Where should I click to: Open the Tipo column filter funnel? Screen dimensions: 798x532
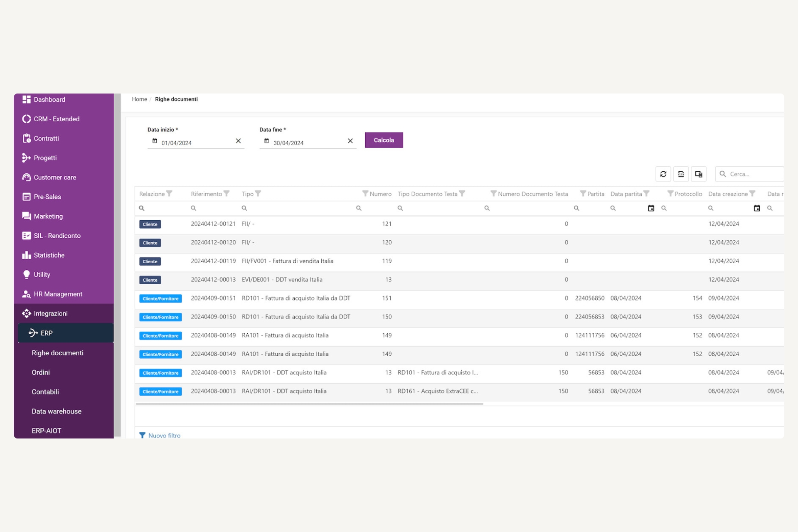[x=258, y=194]
